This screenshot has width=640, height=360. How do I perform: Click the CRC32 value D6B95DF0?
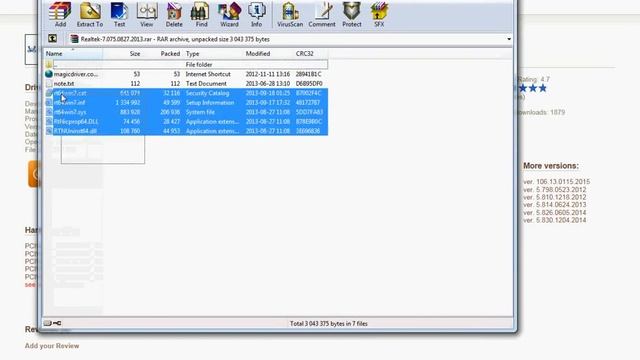pos(309,83)
